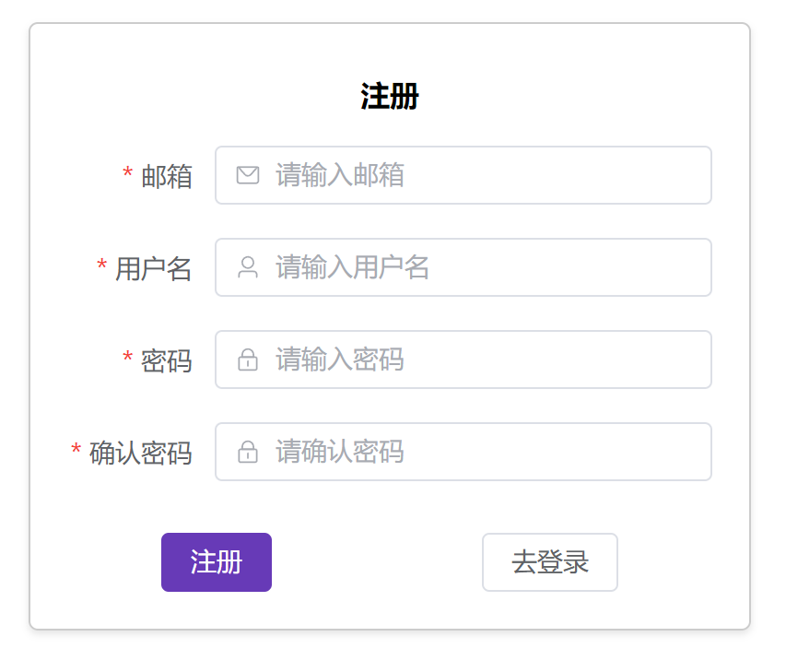This screenshot has width=786, height=672.
Task: Click the 邮箱 field label
Action: coord(165,177)
